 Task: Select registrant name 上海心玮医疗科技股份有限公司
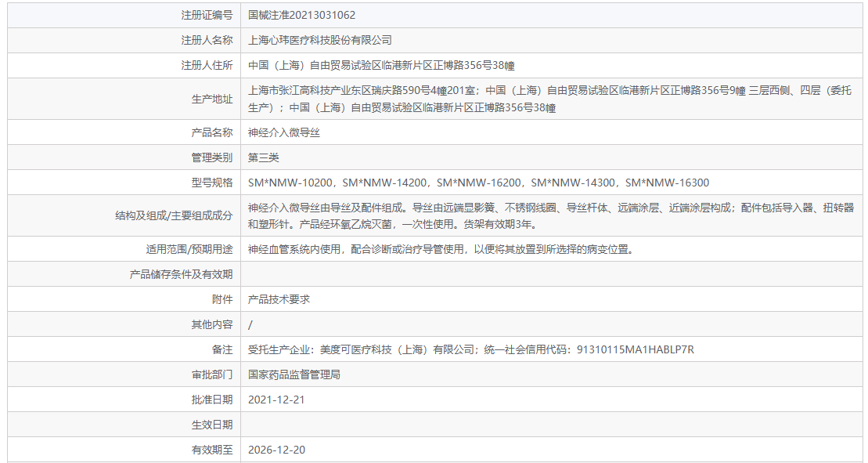point(320,40)
